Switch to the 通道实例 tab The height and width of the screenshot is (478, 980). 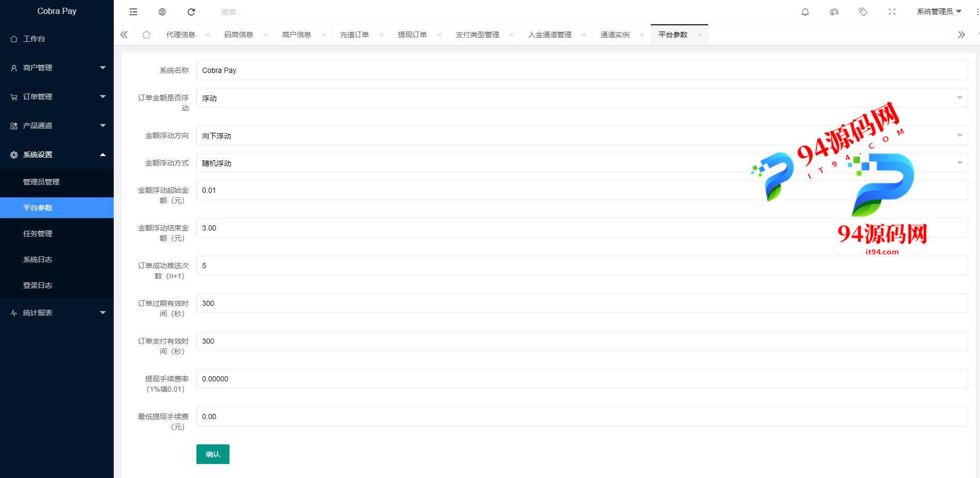(x=615, y=35)
